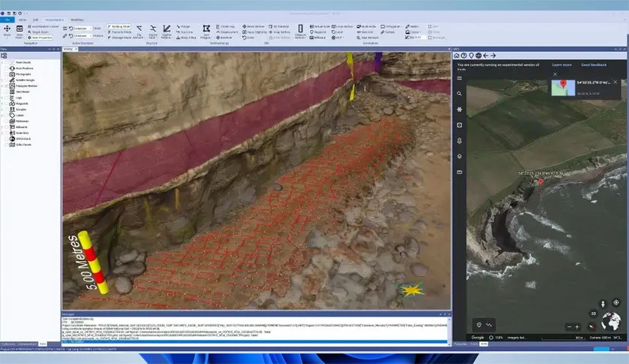
Task: Select the Digitise Polyline tool
Action: coord(166,32)
